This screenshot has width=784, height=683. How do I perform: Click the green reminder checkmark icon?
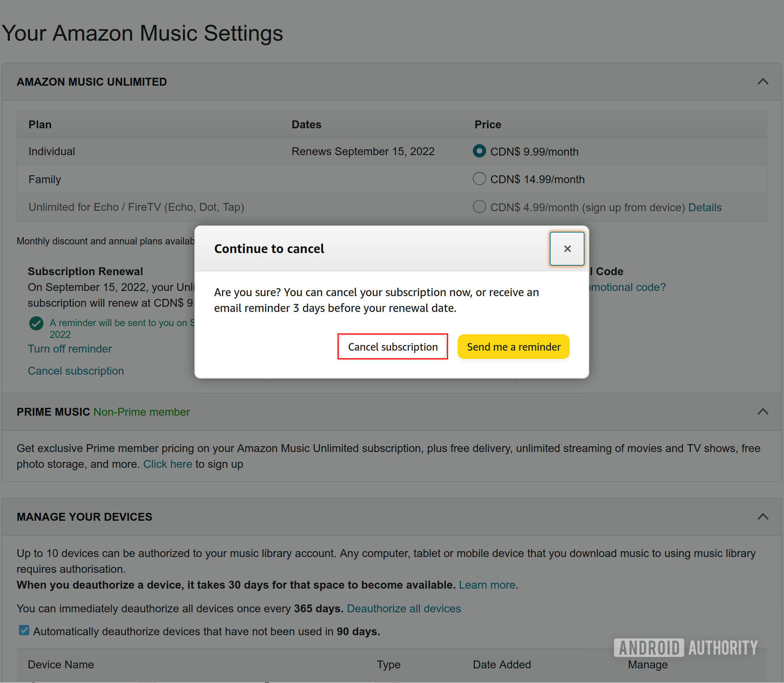(x=36, y=323)
